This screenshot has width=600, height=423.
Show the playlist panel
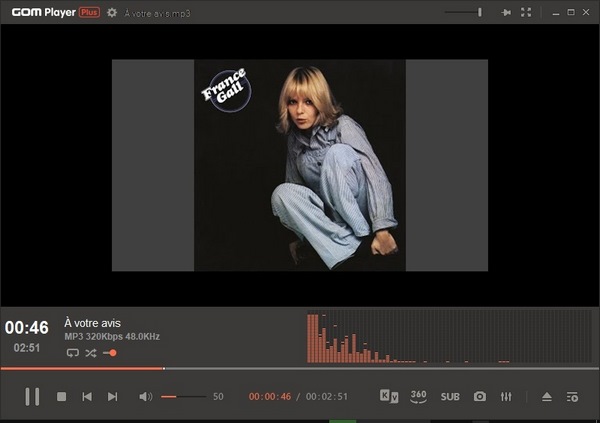click(x=572, y=397)
